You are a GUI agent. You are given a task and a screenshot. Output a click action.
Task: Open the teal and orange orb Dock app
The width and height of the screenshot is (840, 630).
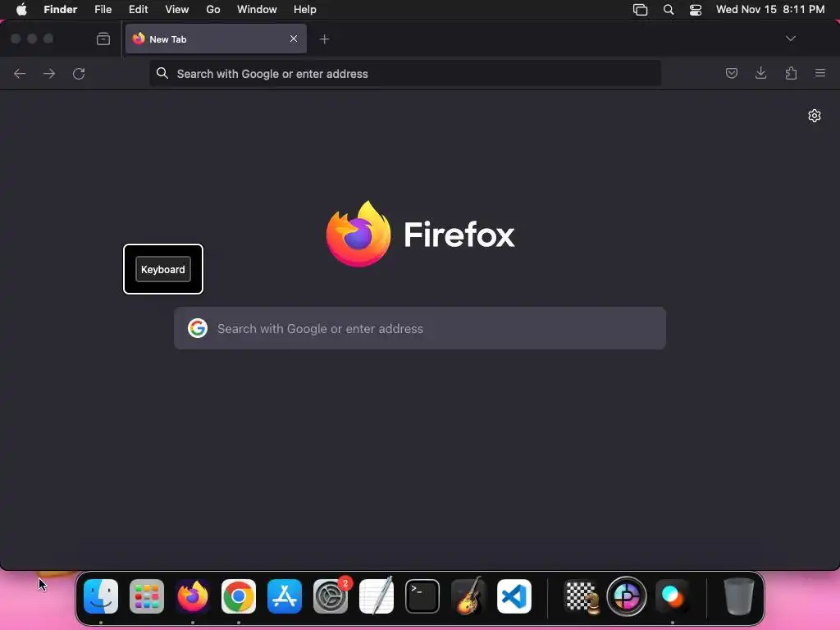673,596
